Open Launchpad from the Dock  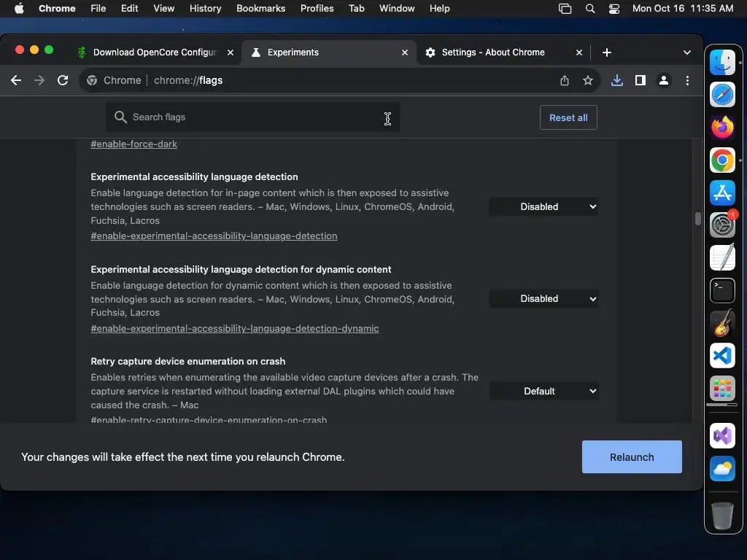(722, 388)
